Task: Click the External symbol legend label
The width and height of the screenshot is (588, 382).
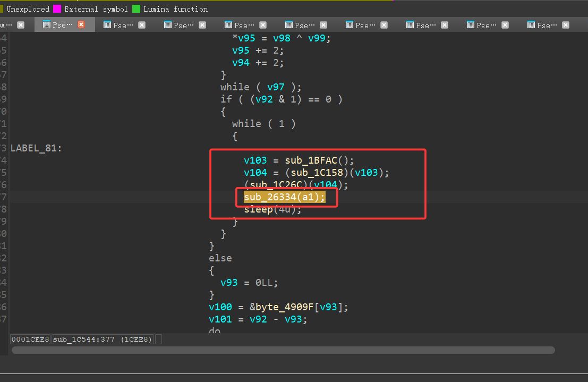Action: [96, 9]
